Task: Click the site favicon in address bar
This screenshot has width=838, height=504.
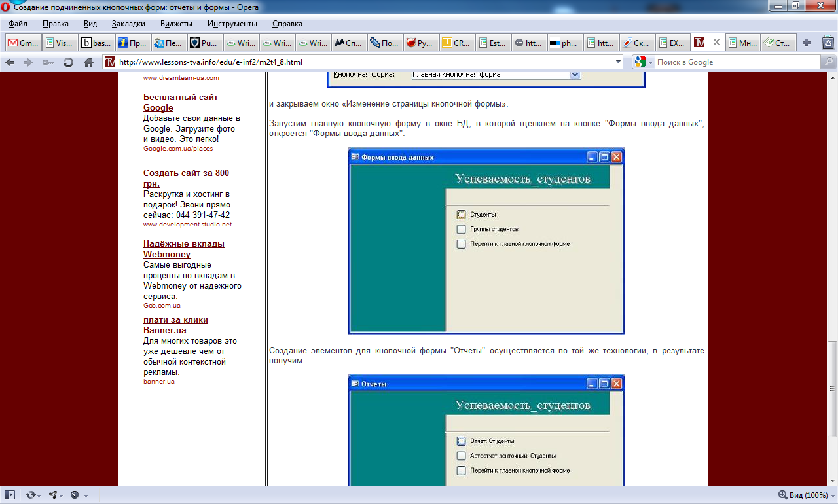Action: click(110, 62)
